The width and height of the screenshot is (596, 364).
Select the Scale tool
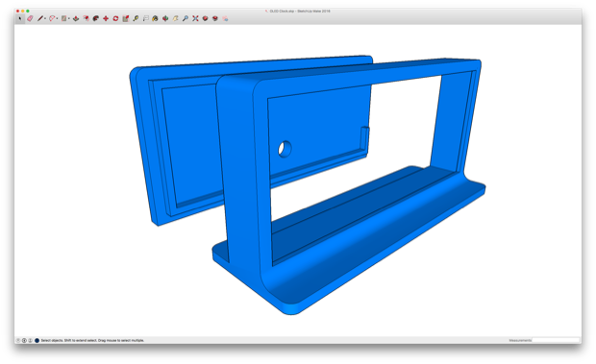126,18
